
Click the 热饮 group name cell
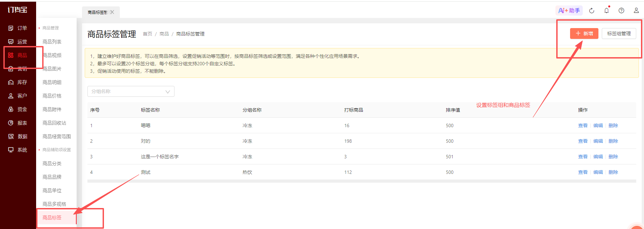point(247,172)
